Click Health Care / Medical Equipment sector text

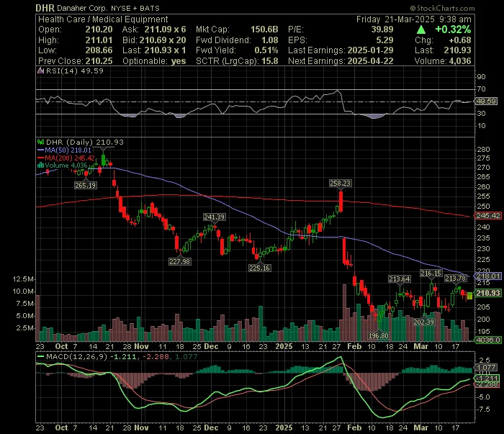click(x=103, y=19)
